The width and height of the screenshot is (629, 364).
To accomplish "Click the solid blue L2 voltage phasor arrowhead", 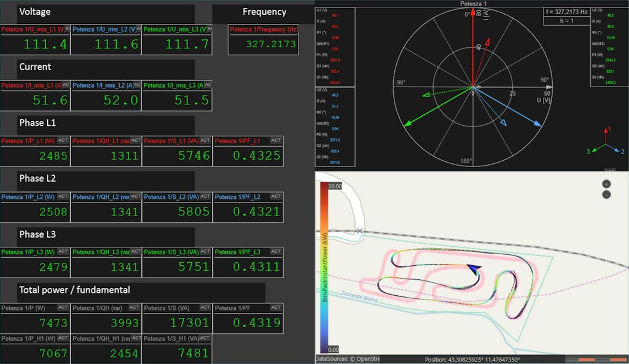I will (537, 124).
